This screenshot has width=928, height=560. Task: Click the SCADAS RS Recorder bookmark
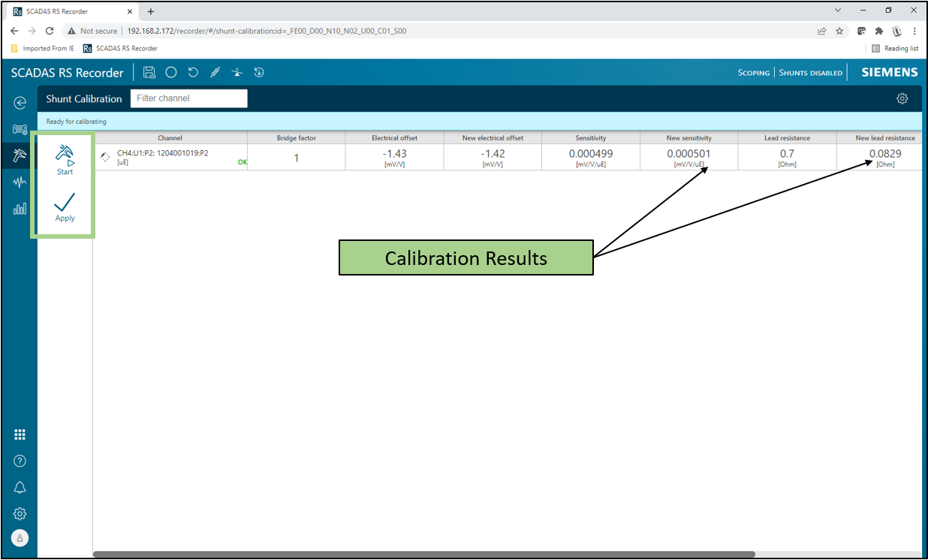[120, 48]
